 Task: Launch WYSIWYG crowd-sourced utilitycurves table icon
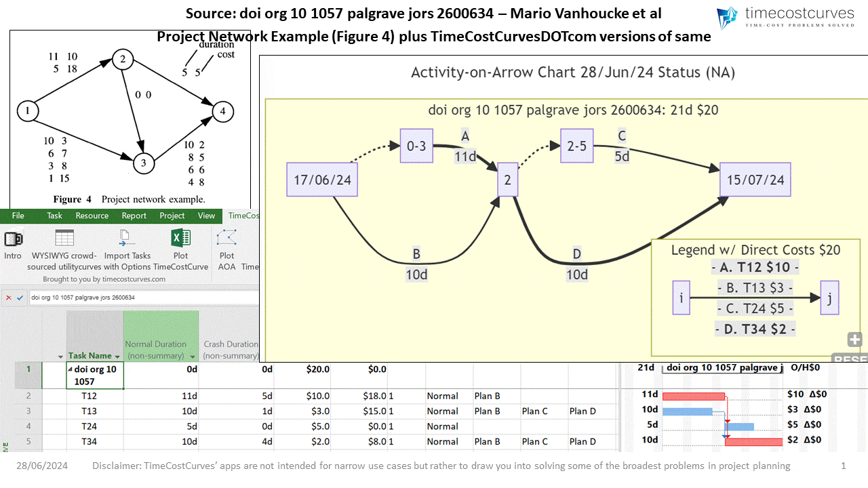click(x=64, y=238)
